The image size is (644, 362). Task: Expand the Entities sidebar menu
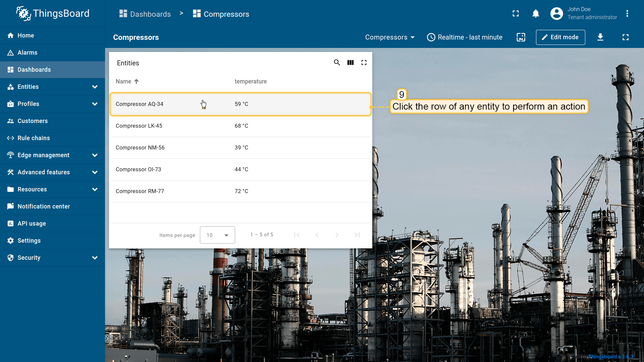tap(52, 87)
